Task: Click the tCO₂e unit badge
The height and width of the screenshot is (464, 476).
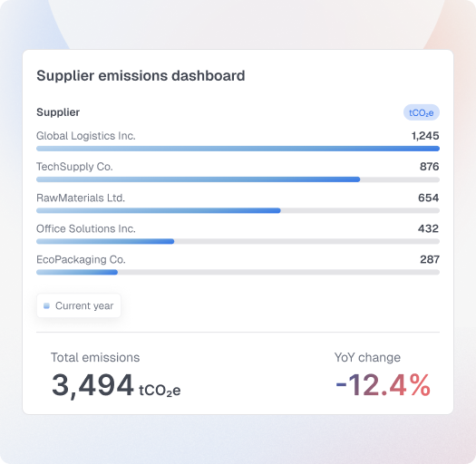Action: click(421, 112)
